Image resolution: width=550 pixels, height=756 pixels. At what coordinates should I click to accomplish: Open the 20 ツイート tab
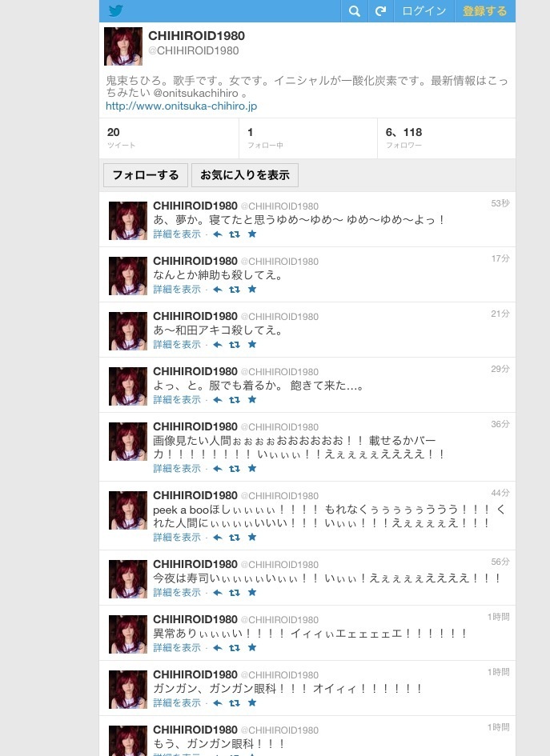coord(169,138)
